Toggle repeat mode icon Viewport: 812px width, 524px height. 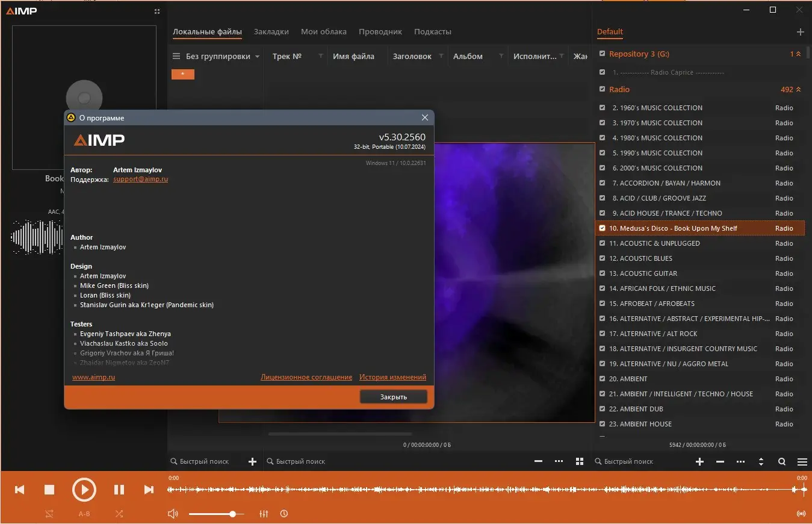pyautogui.click(x=49, y=514)
